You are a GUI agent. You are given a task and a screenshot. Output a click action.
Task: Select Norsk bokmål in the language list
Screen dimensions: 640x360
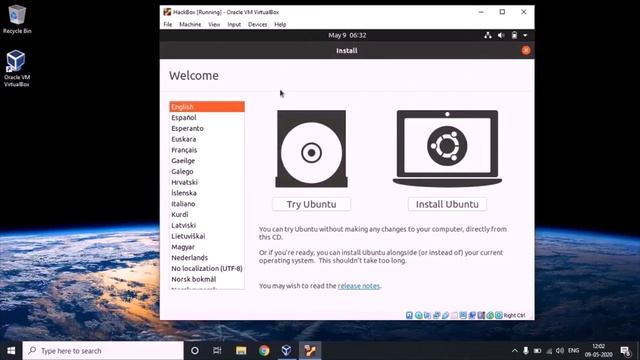(207, 279)
